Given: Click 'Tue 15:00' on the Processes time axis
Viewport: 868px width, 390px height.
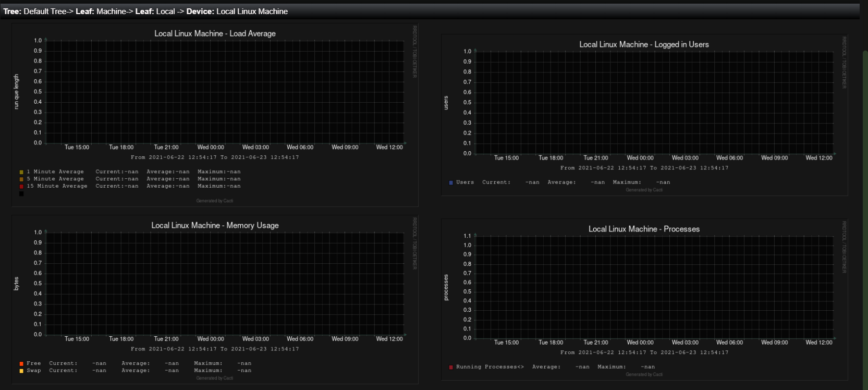Looking at the screenshot, I should [x=506, y=343].
